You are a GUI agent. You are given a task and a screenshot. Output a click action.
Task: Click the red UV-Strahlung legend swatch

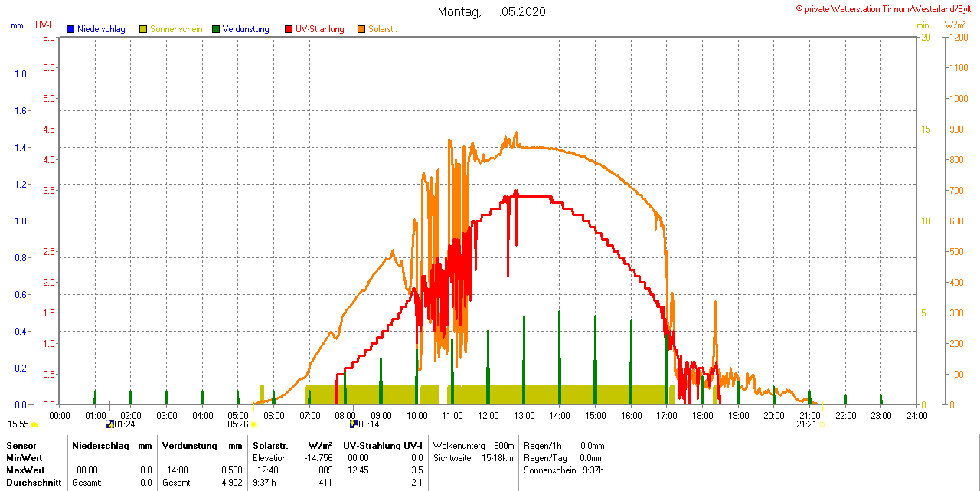click(289, 29)
